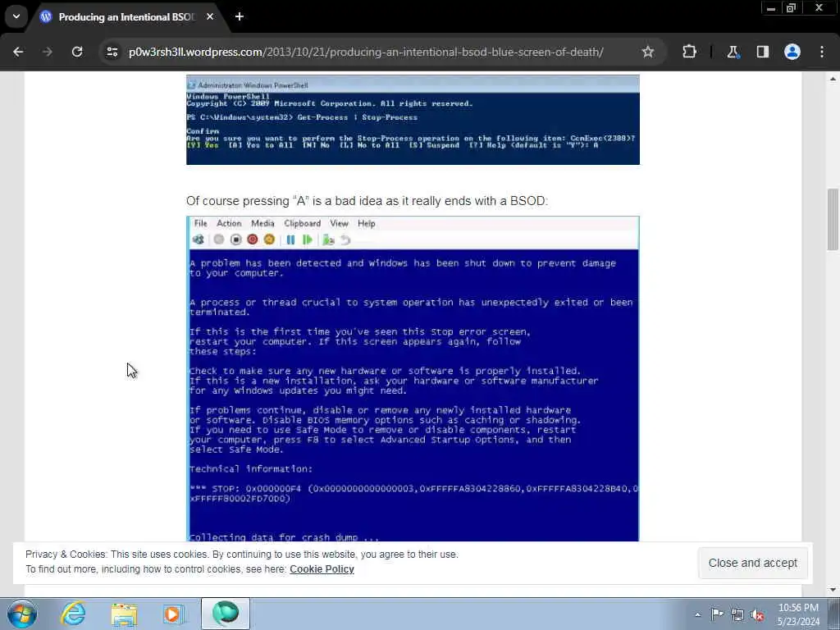
Task: Bookmark this page with the star
Action: 648,52
